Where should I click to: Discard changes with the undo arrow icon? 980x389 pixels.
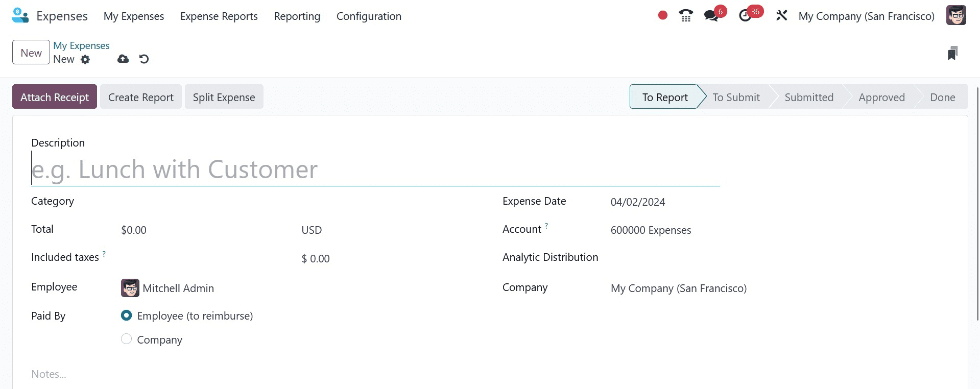(x=144, y=59)
